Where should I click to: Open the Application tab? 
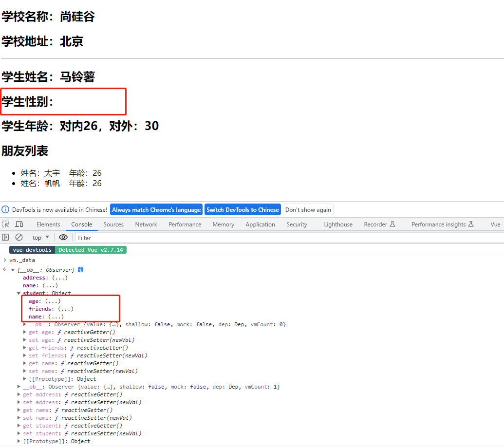point(261,224)
